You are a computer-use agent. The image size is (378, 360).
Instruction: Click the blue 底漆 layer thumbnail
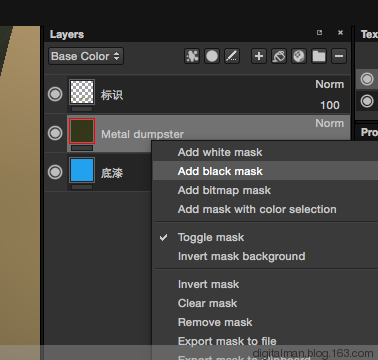[82, 170]
